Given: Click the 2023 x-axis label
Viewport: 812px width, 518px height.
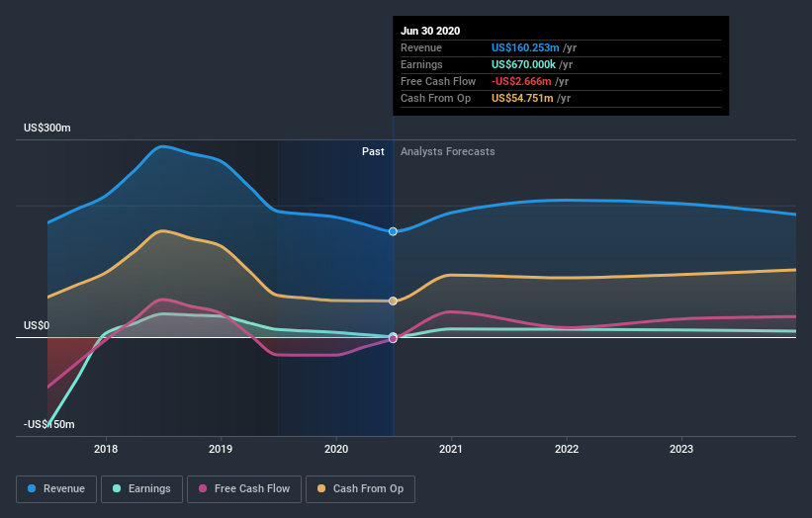Looking at the screenshot, I should pyautogui.click(x=681, y=449).
